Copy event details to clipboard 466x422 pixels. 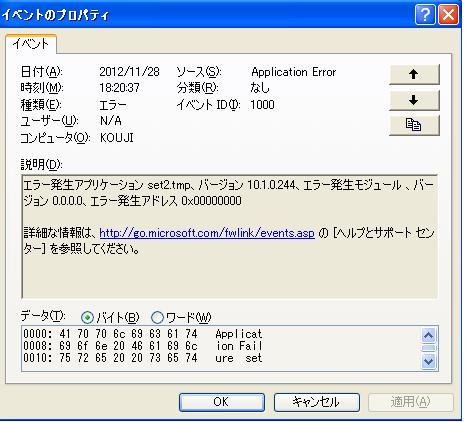tap(414, 125)
